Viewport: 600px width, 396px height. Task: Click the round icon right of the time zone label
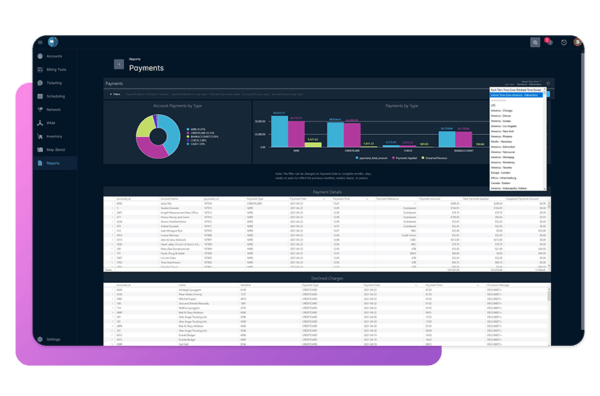point(548,83)
